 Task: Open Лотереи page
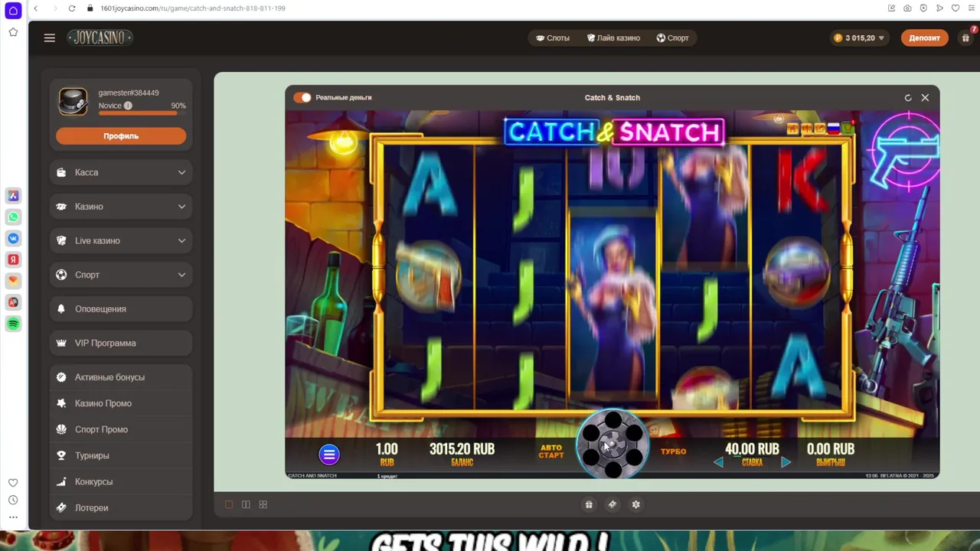pos(121,507)
